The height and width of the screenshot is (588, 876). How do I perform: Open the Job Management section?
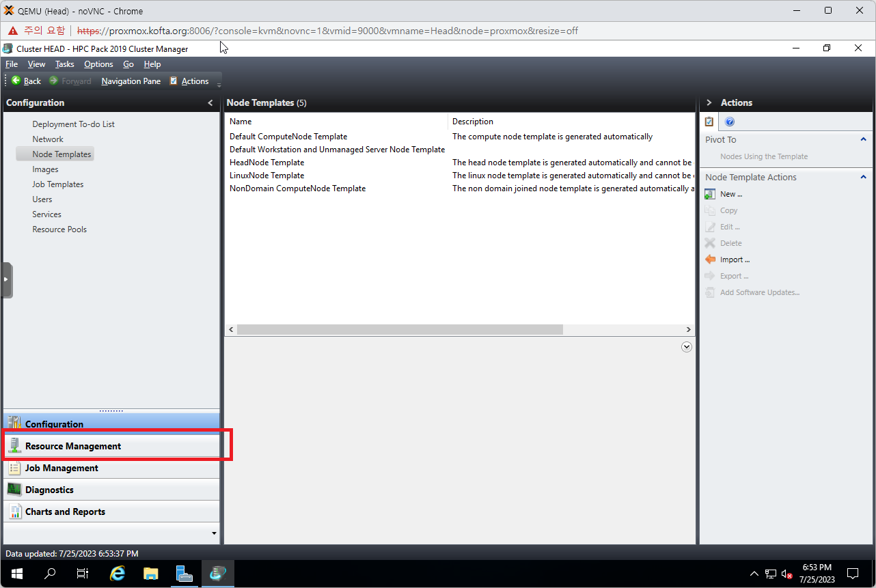coord(61,468)
